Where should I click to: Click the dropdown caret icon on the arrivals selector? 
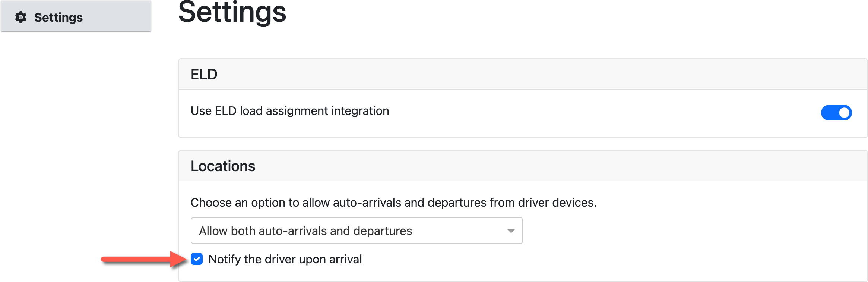[512, 231]
